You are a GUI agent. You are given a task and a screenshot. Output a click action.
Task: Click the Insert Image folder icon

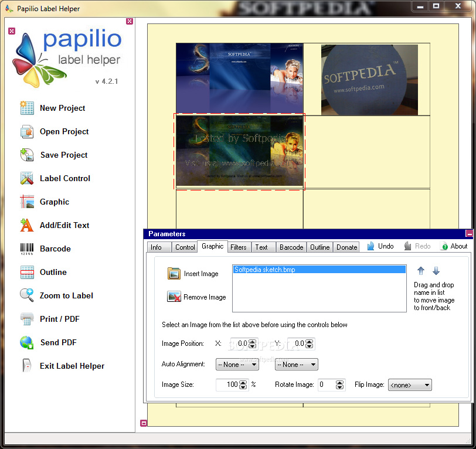(x=174, y=273)
